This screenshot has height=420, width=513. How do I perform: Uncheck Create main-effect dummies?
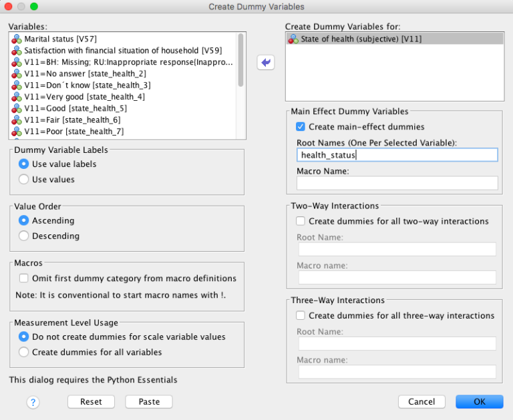(x=301, y=126)
